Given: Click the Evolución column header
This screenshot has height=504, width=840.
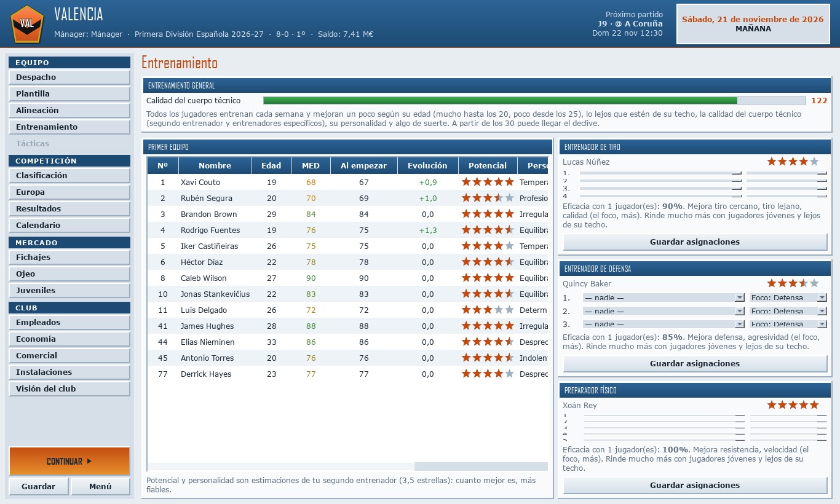Looking at the screenshot, I should pyautogui.click(x=427, y=165).
